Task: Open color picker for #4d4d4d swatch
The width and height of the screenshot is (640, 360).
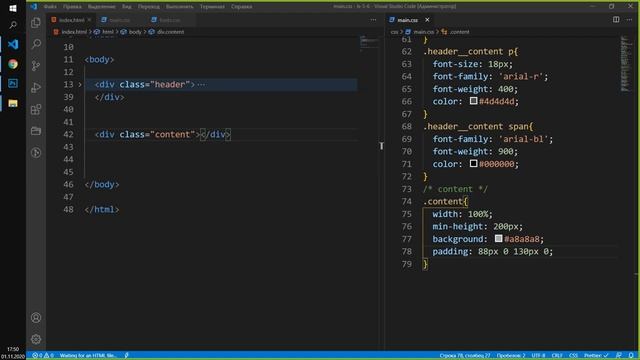Action: pyautogui.click(x=473, y=101)
